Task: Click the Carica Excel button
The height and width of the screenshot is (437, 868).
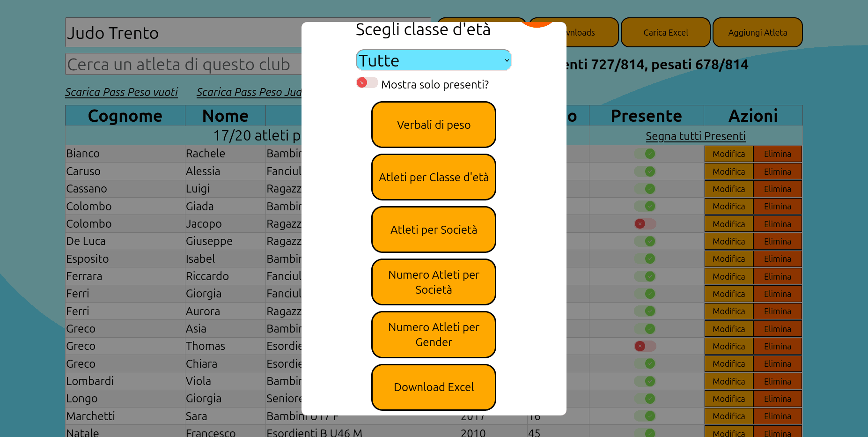Action: click(665, 33)
